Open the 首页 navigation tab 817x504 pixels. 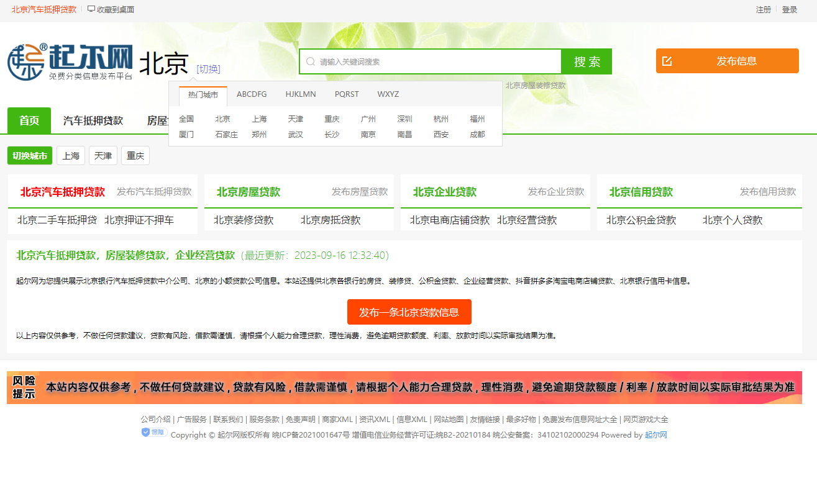(x=29, y=120)
